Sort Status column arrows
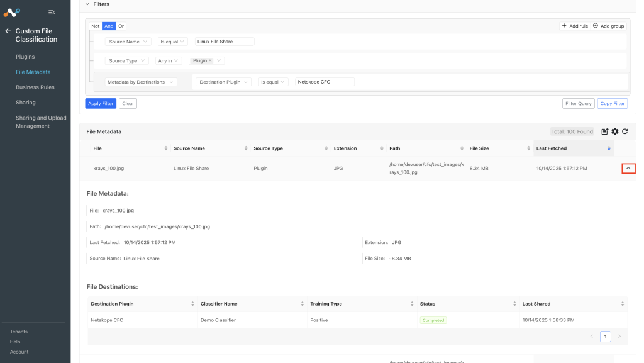 (x=514, y=304)
